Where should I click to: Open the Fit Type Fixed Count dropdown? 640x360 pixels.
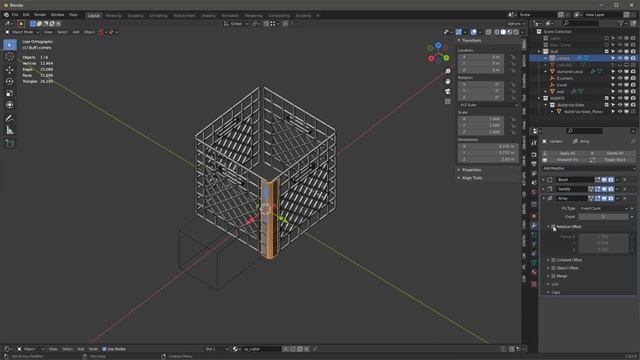[603, 209]
